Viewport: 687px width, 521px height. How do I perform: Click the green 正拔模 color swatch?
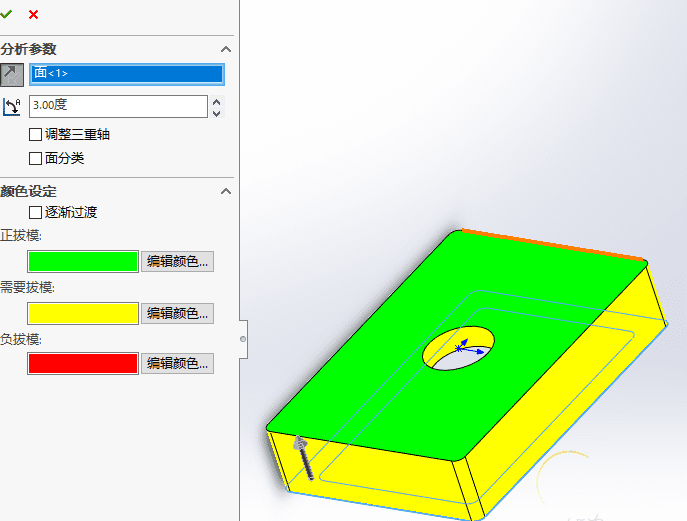[83, 262]
